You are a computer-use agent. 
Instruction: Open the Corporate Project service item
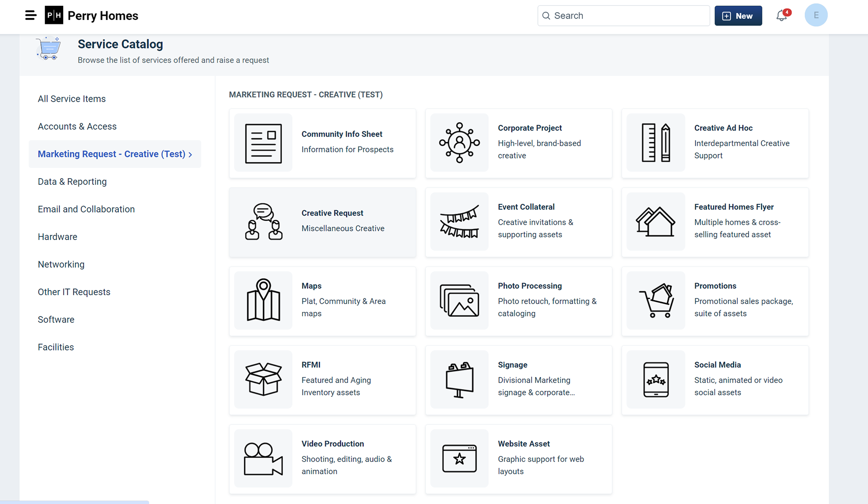tap(519, 143)
